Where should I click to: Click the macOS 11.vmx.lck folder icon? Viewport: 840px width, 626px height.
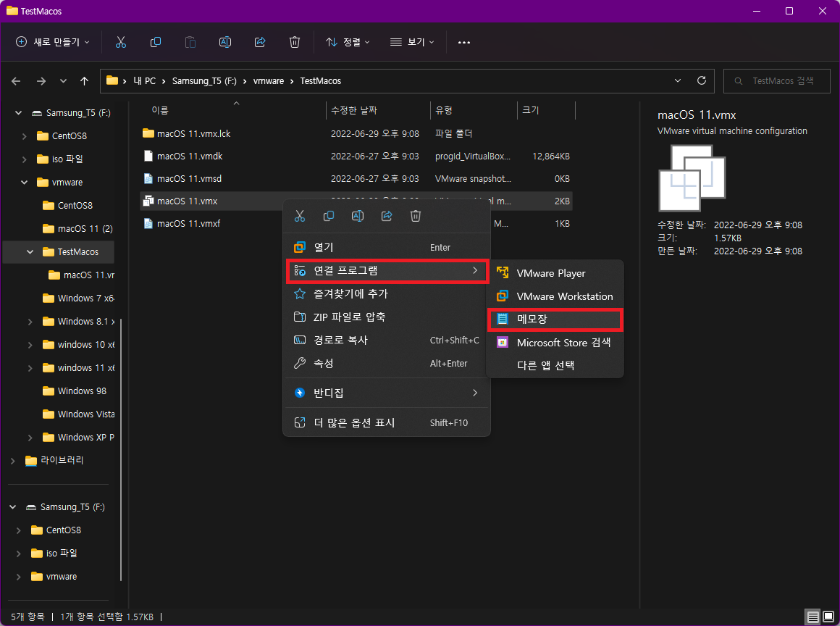(x=148, y=133)
